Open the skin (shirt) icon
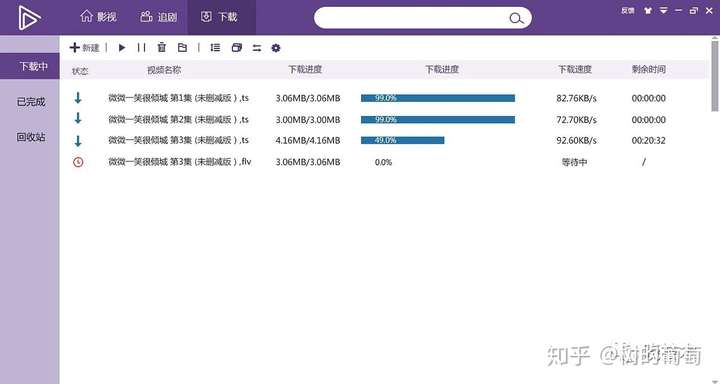 (648, 11)
